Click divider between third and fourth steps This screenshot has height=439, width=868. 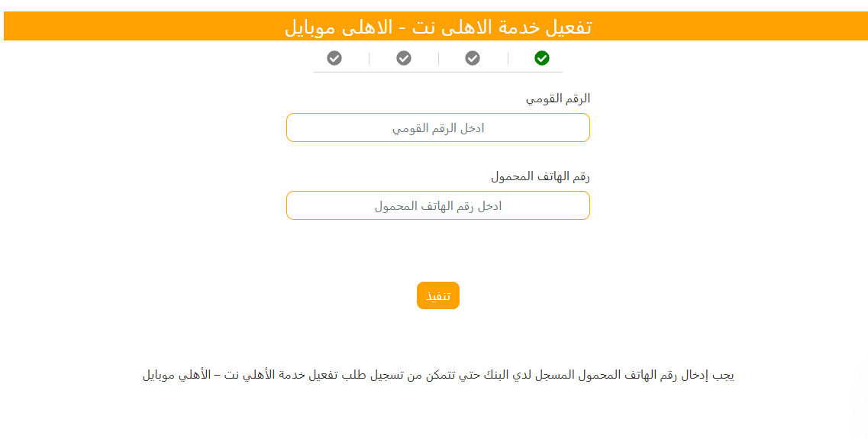pyautogui.click(x=369, y=59)
